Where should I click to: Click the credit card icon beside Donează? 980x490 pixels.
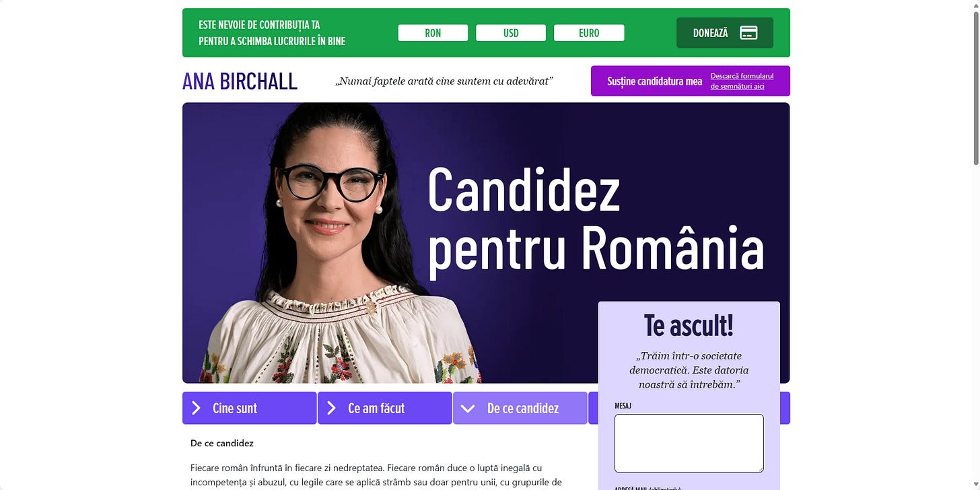748,33
